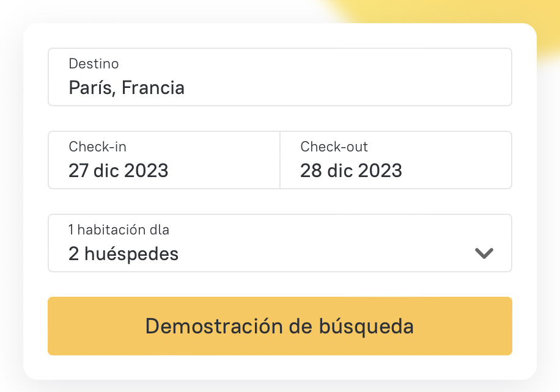The width and height of the screenshot is (560, 392).
Task: Click the 'Check-out' label
Action: [x=334, y=147]
